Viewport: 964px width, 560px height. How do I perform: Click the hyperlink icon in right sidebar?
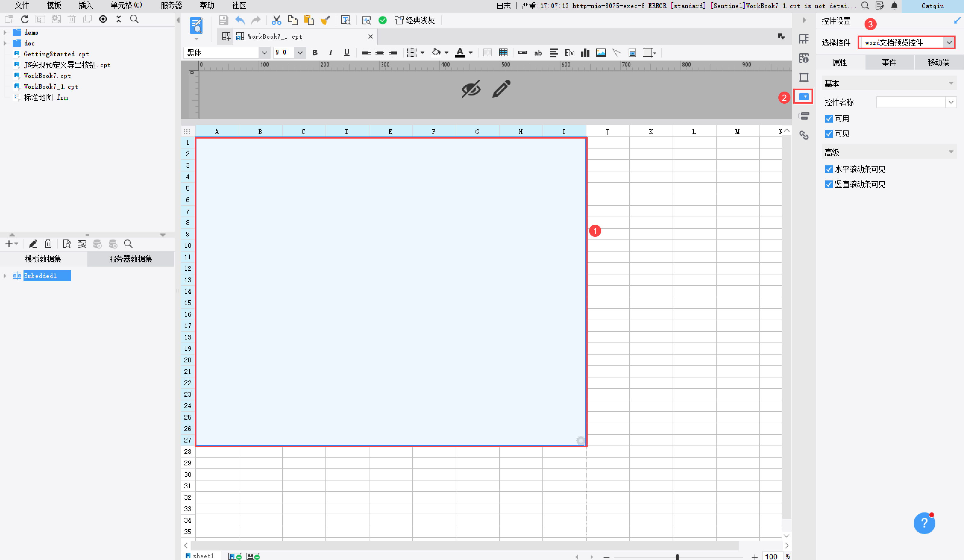[804, 136]
